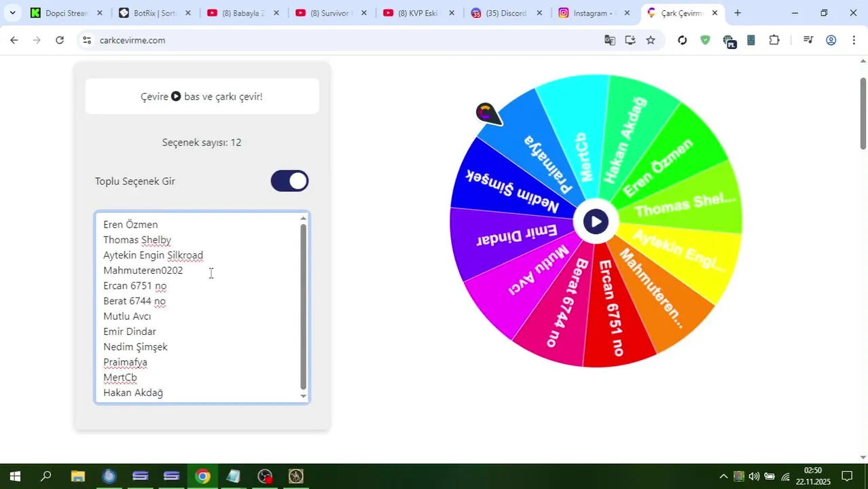Click the Hakan Akdağ list entry
This screenshot has width=868, height=489.
(133, 393)
